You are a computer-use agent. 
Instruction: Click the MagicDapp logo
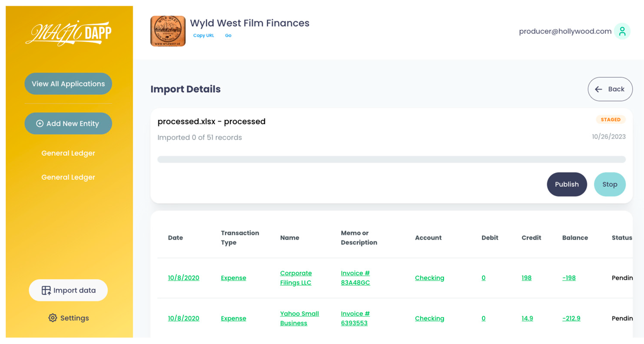pos(68,33)
